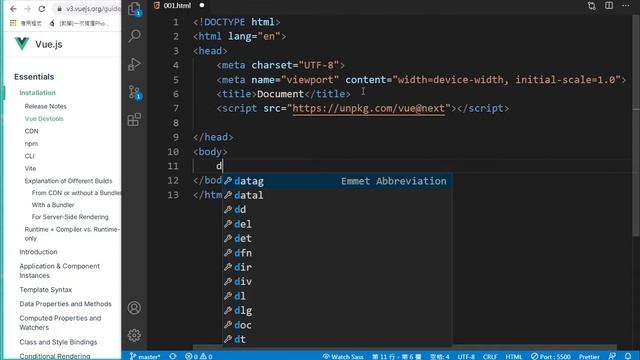640x360 pixels.
Task: Open the Vue Devtools link
Action: point(44,119)
